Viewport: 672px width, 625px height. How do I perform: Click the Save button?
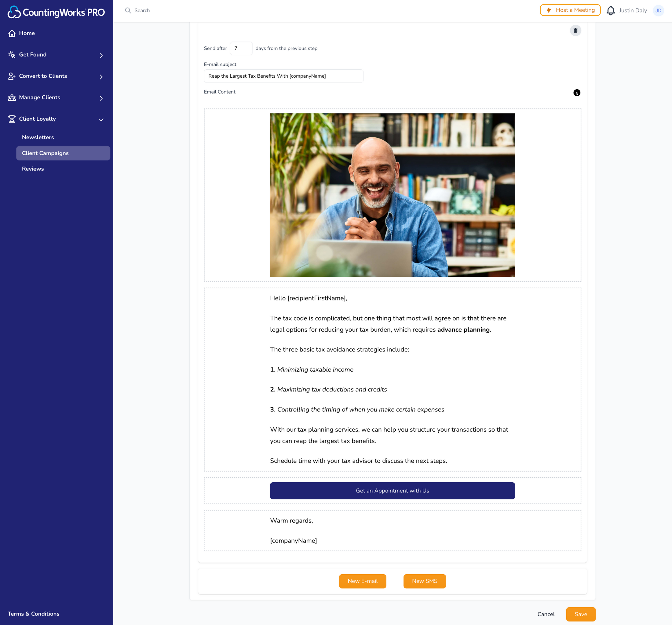coord(580,614)
